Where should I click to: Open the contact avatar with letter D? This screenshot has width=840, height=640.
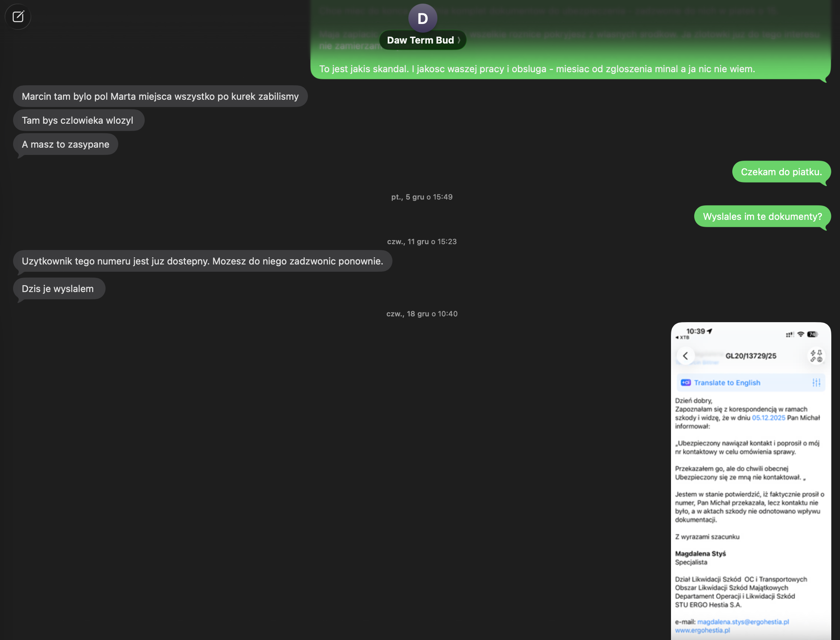(x=422, y=18)
